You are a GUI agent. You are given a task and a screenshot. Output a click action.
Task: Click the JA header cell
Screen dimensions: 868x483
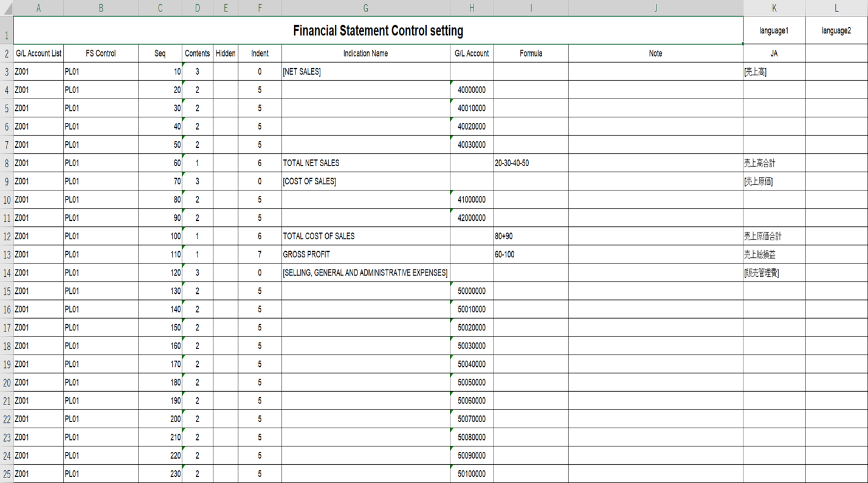(x=774, y=54)
